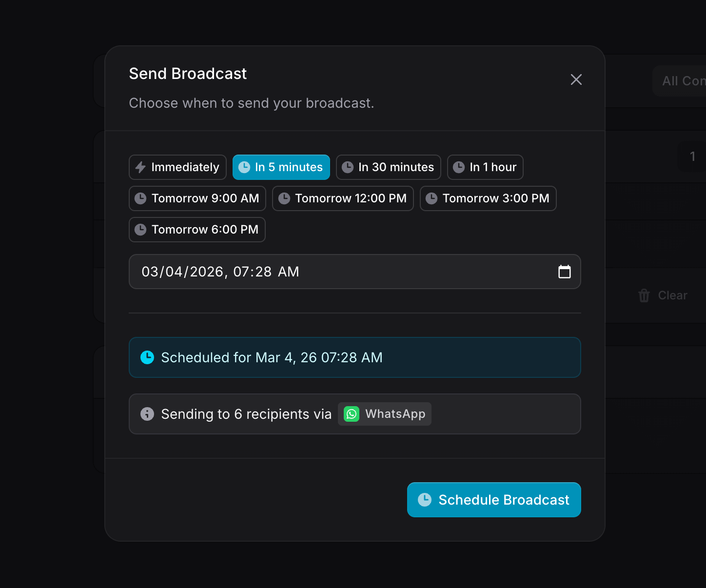The width and height of the screenshot is (706, 588).
Task: Select the In 30 minutes option
Action: (x=389, y=167)
